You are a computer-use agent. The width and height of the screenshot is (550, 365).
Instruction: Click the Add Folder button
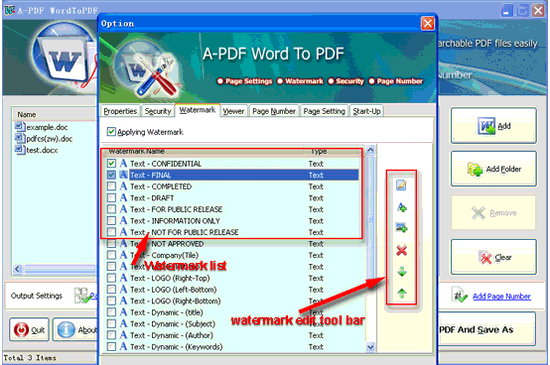pos(494,169)
